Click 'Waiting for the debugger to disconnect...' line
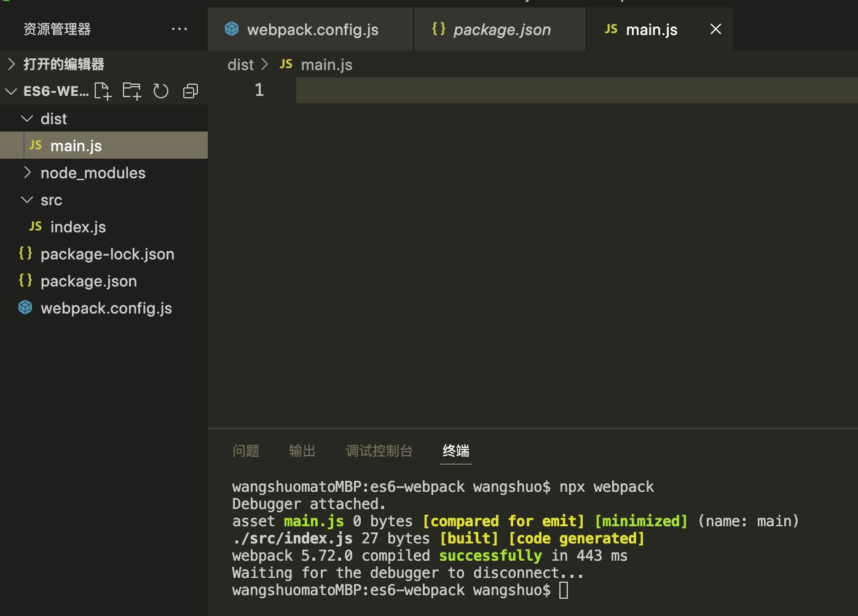 [x=408, y=573]
